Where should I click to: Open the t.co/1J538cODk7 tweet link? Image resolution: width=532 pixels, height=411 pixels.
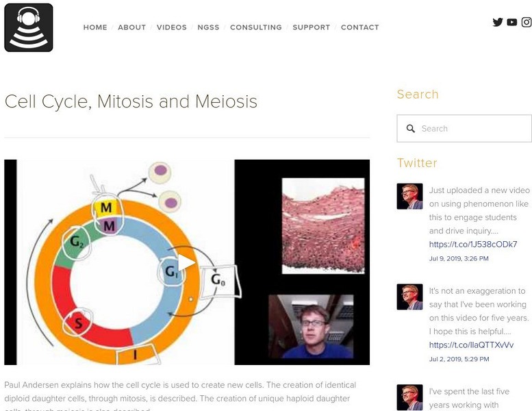tap(472, 245)
